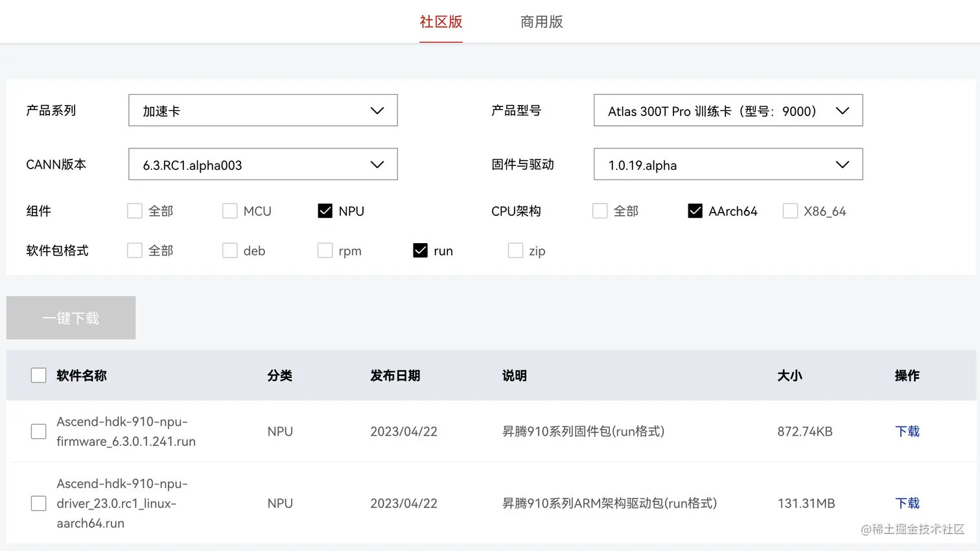
Task: Check 全部 in the CPU架构 row
Action: pos(600,211)
